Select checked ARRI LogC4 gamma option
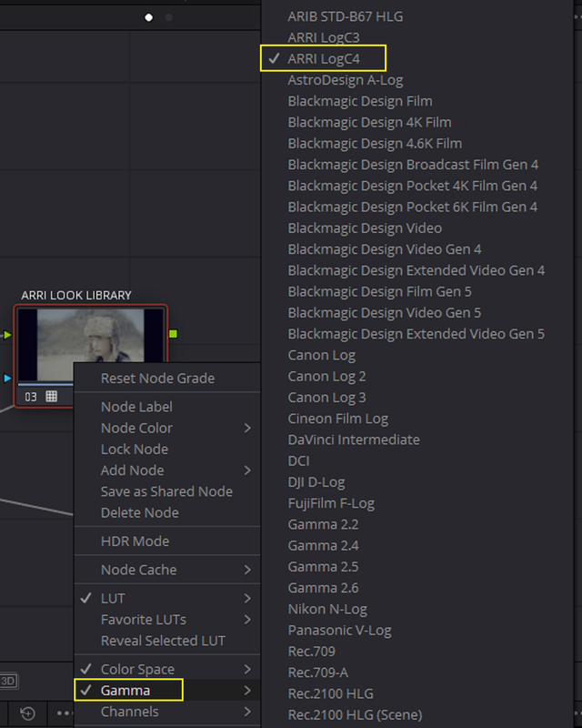Screen dimensions: 582x728 [324, 59]
